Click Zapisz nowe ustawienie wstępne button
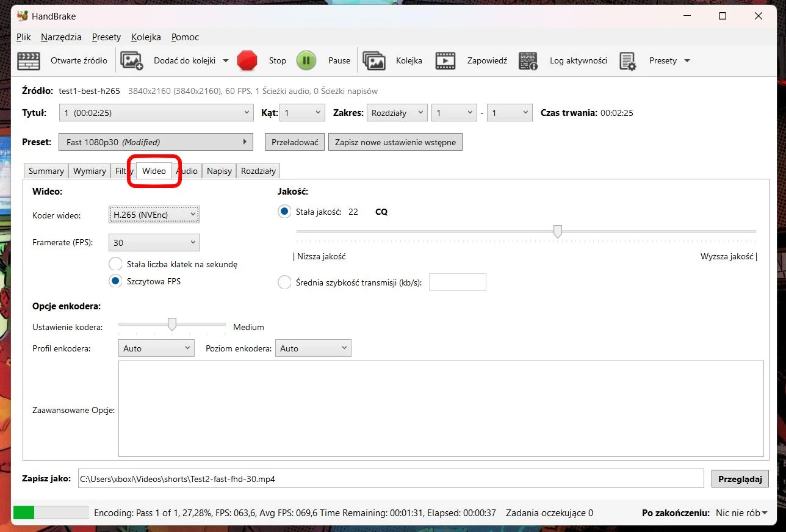This screenshot has height=532, width=786. [x=395, y=142]
